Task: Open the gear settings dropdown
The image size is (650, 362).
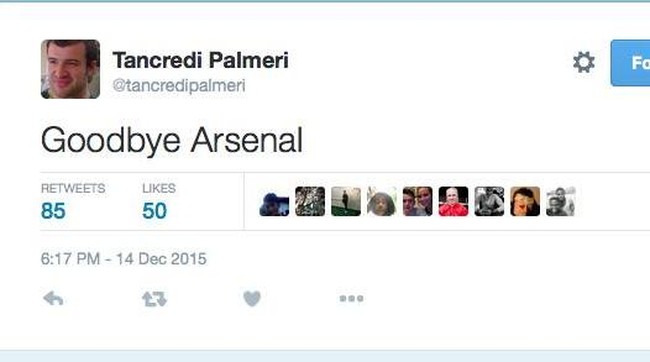Action: (x=584, y=62)
